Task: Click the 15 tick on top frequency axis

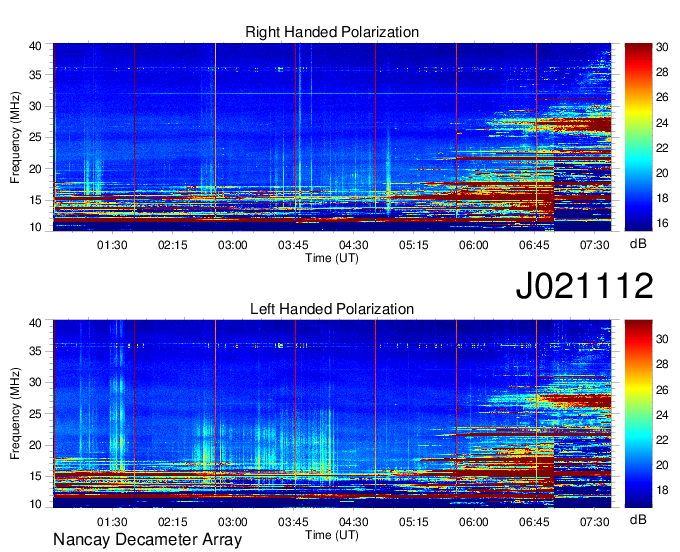Action: point(35,200)
